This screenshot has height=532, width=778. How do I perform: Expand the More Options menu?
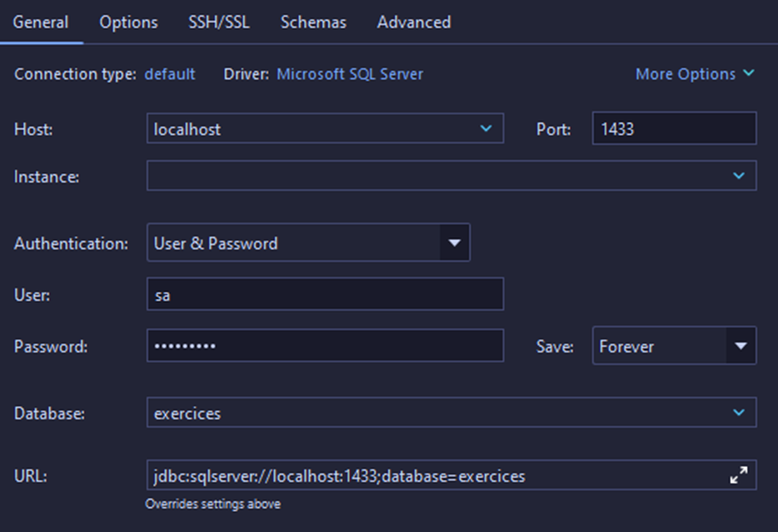click(x=694, y=74)
